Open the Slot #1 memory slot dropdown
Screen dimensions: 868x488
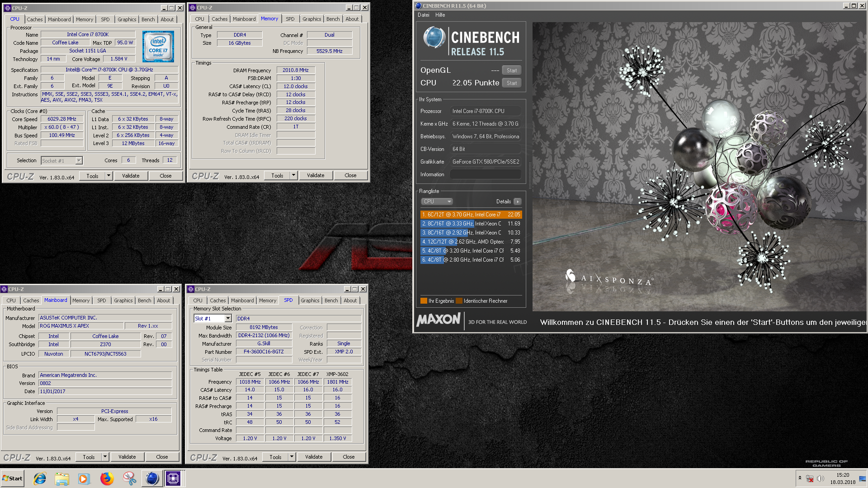coord(212,319)
